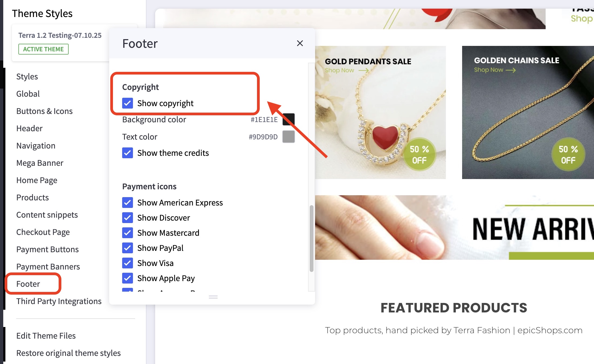Click Restore original theme styles
Screen dimensions: 594x364
tap(68, 353)
